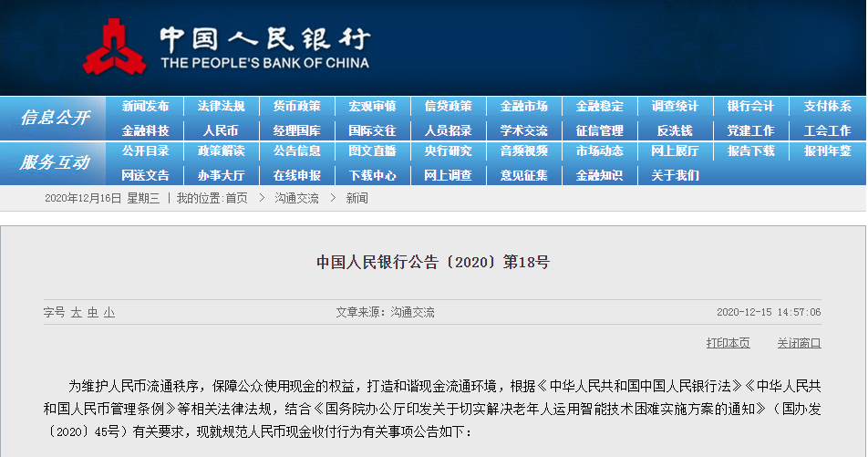Click the People's Bank of China red logo
The image size is (868, 457).
click(114, 47)
